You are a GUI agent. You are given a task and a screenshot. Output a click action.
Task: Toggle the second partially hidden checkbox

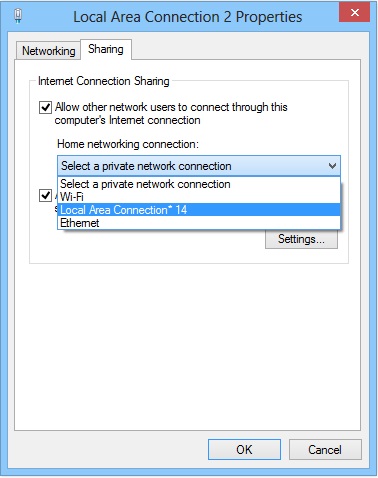(x=45, y=195)
